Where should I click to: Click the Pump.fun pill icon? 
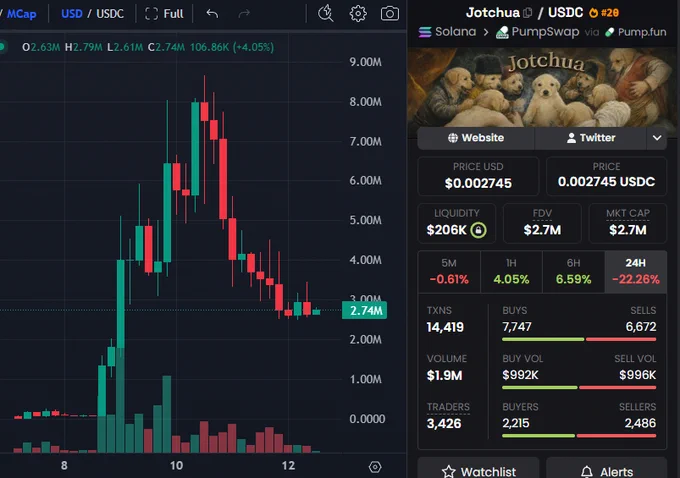610,32
